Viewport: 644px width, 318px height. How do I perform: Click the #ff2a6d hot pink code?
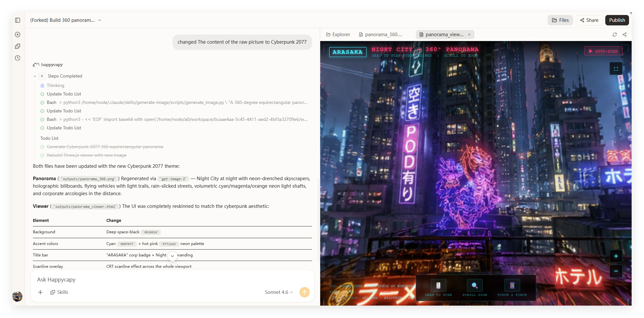169,244
